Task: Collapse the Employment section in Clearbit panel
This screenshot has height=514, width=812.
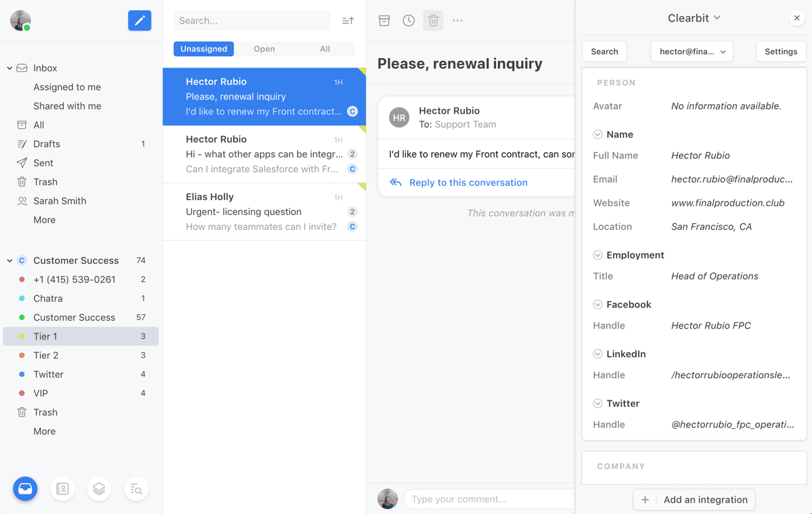Action: coord(597,254)
